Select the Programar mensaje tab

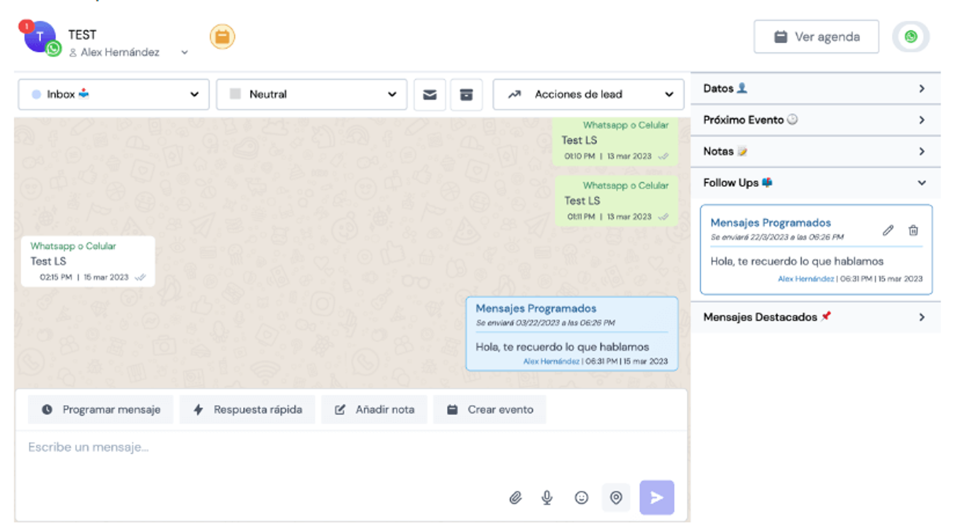101,409
